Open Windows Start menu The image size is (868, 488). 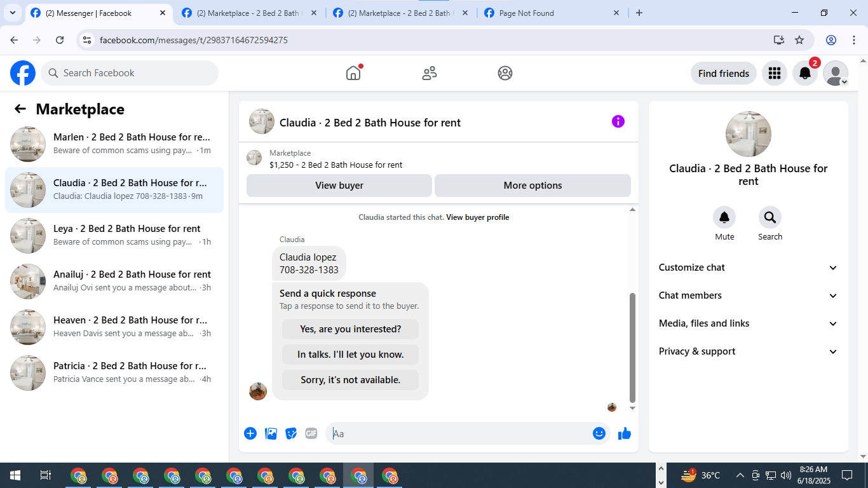[x=15, y=475]
